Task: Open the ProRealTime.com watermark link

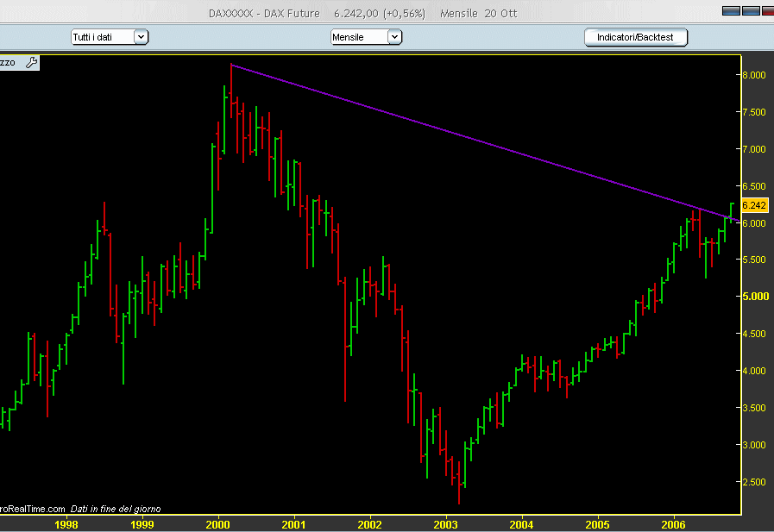Action: 33,509
